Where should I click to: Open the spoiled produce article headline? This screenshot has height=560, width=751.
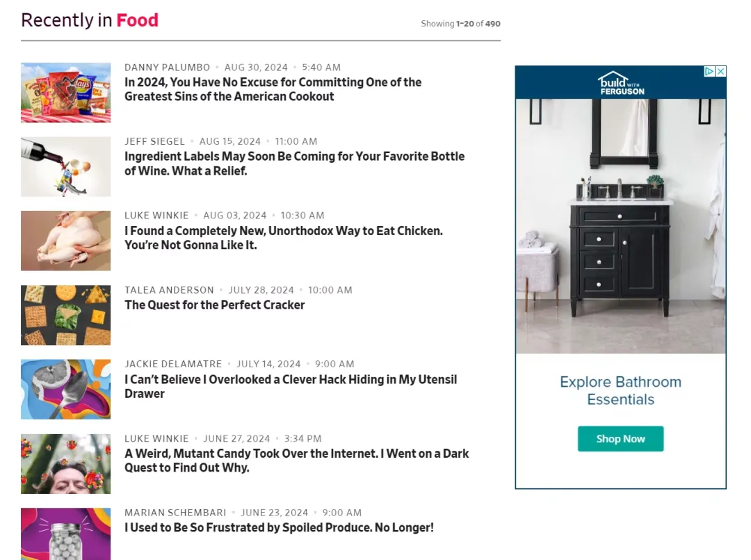pyautogui.click(x=279, y=527)
